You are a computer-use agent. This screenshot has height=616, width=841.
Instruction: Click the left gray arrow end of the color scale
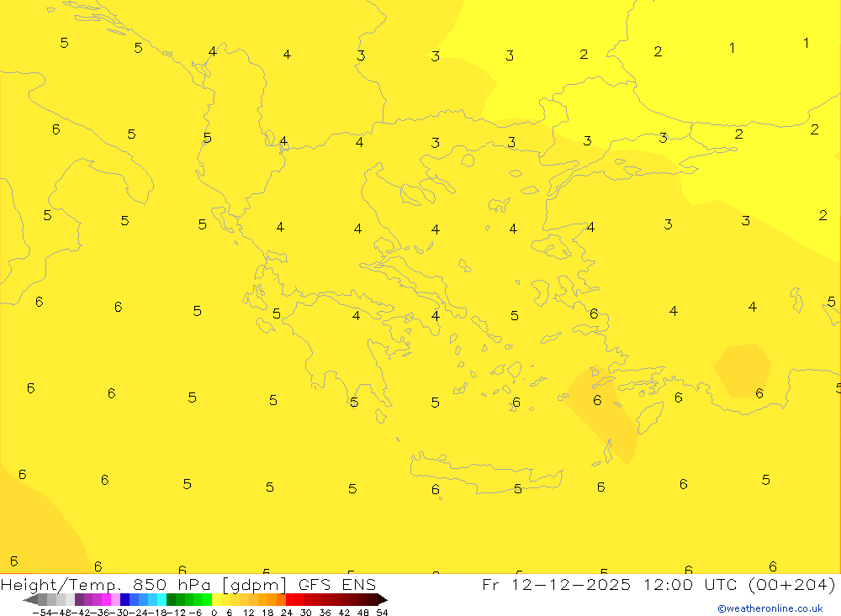31,600
